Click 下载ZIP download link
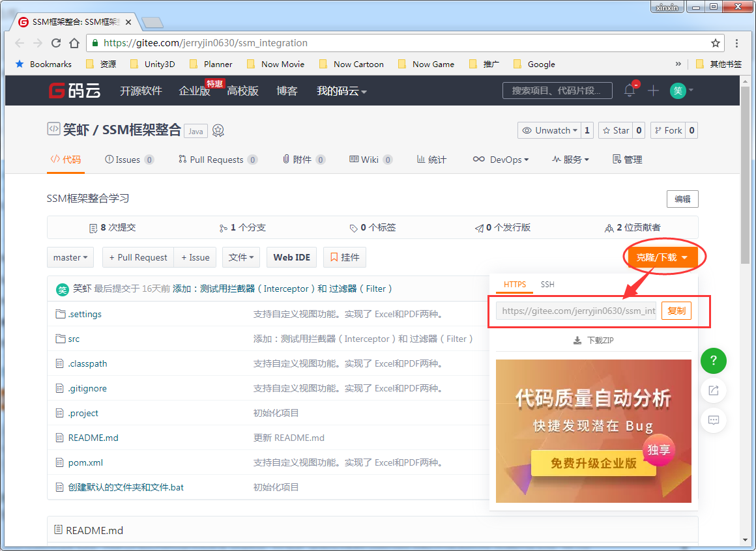The height and width of the screenshot is (551, 756). click(594, 341)
